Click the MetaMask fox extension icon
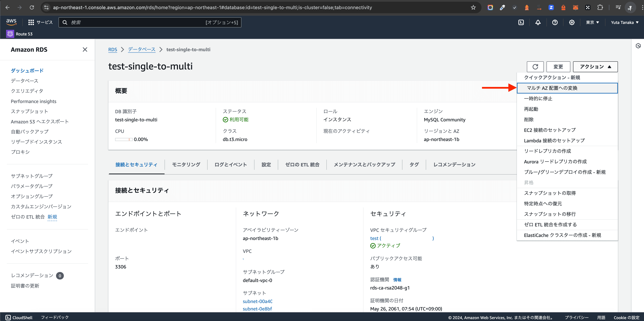Screen dimensions: 644x321 (575, 7)
